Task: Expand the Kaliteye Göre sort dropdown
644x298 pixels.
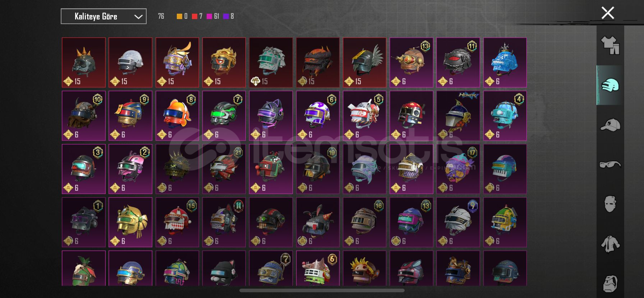Action: [103, 16]
